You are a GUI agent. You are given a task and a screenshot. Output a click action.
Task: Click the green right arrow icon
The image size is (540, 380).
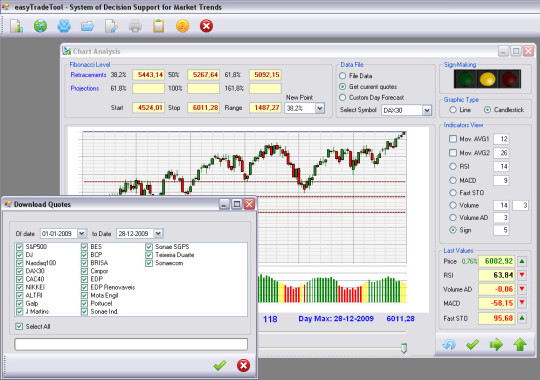pyautogui.click(x=496, y=344)
